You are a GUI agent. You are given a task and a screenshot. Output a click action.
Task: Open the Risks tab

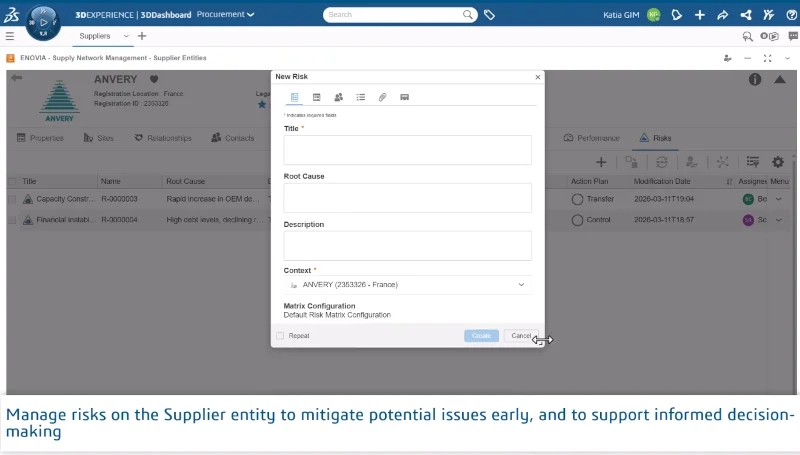[x=655, y=138]
